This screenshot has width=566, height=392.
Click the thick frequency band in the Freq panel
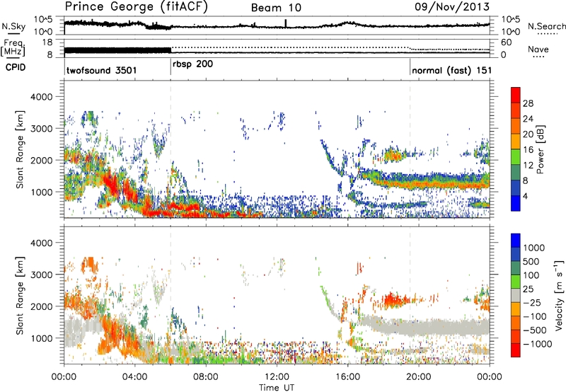coord(117,50)
